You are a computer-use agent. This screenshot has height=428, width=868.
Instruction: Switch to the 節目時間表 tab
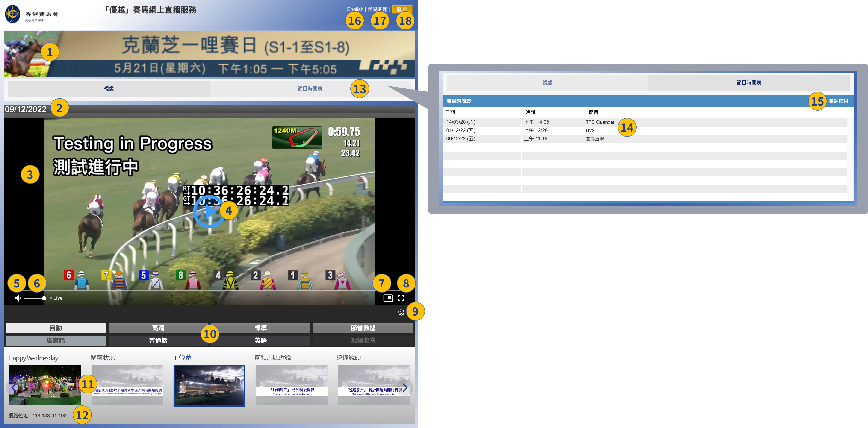coord(310,88)
